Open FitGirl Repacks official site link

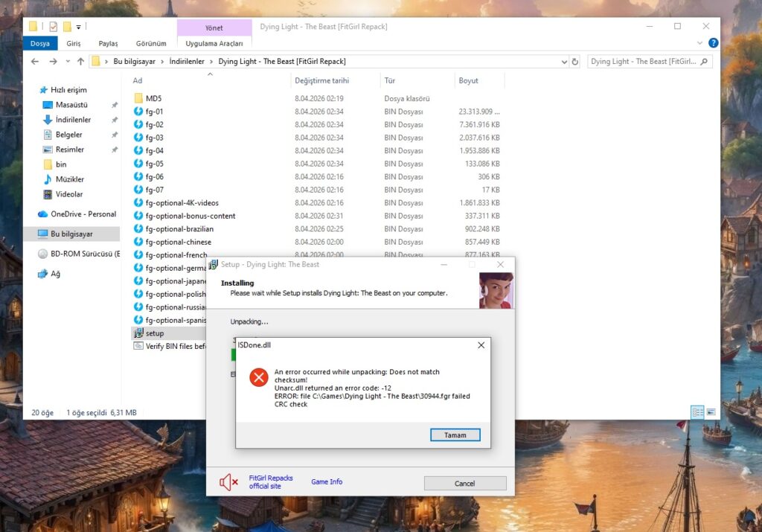coord(271,482)
